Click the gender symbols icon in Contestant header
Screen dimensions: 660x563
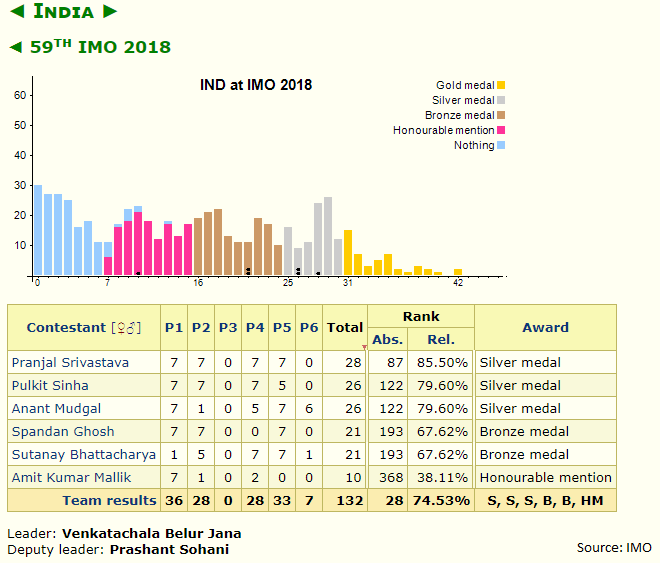pos(126,327)
